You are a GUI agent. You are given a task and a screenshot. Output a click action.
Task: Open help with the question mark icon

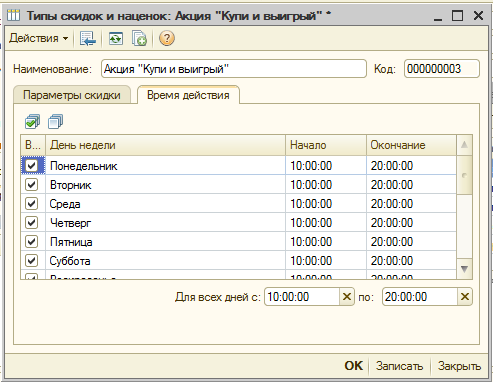(167, 38)
